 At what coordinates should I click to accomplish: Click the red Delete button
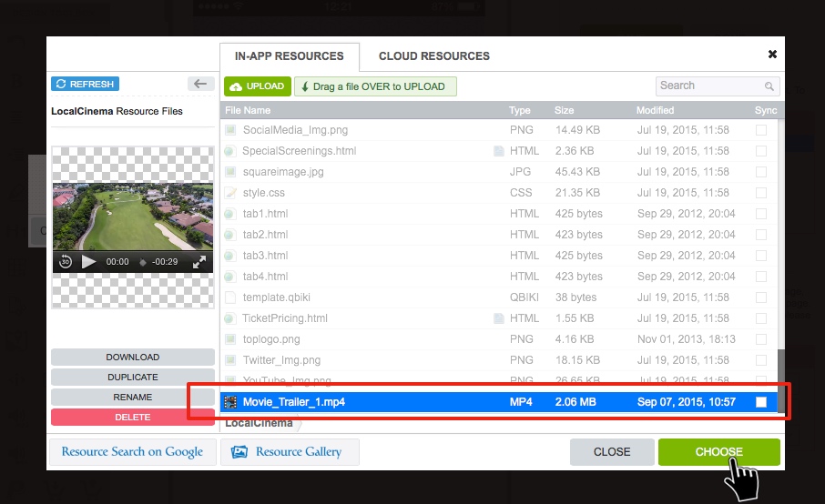click(133, 417)
